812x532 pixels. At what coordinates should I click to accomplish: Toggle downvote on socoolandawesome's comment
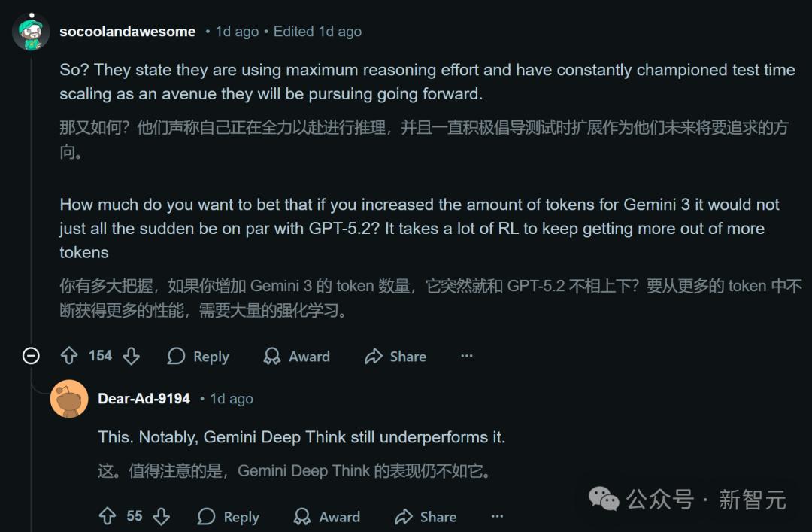(130, 356)
